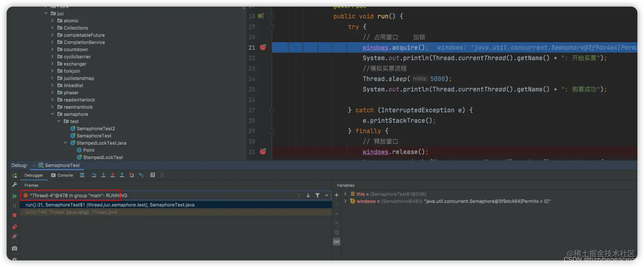Select the readwirterlock folder

coord(76,100)
